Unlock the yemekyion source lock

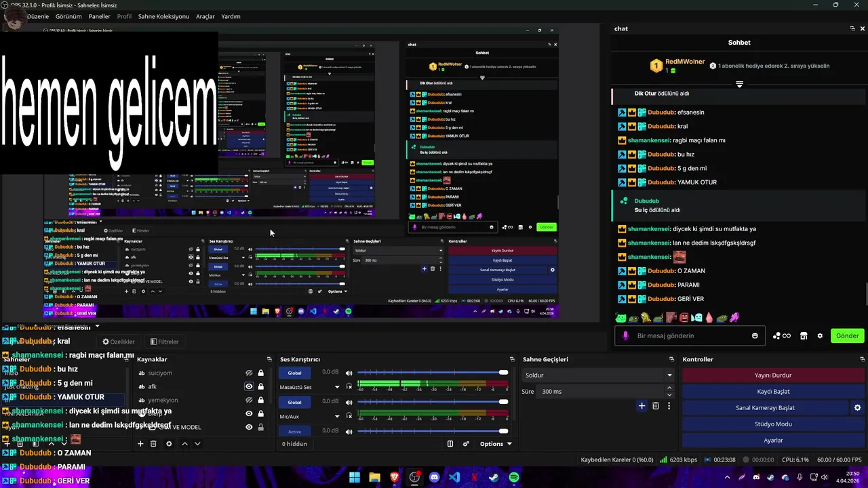pos(260,400)
